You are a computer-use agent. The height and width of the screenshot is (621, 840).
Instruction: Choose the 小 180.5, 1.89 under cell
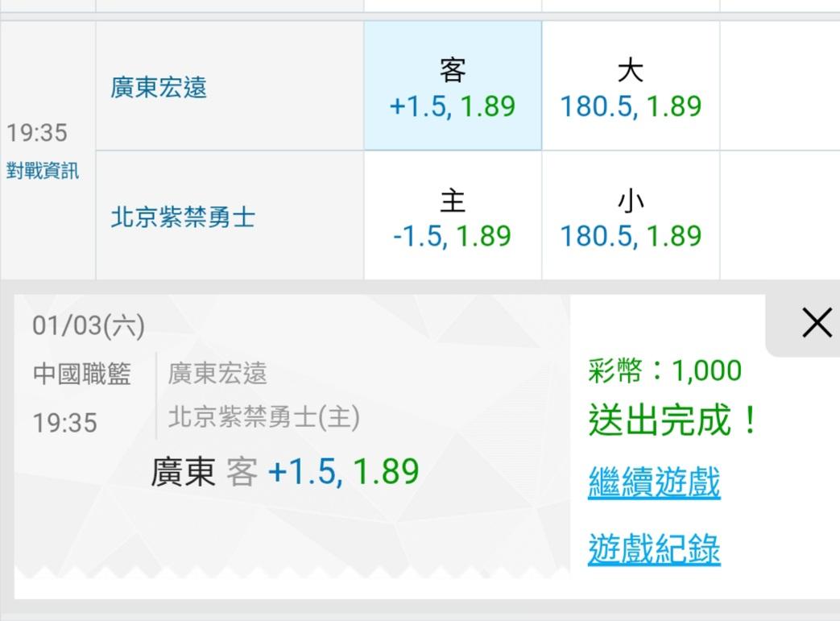coord(630,216)
